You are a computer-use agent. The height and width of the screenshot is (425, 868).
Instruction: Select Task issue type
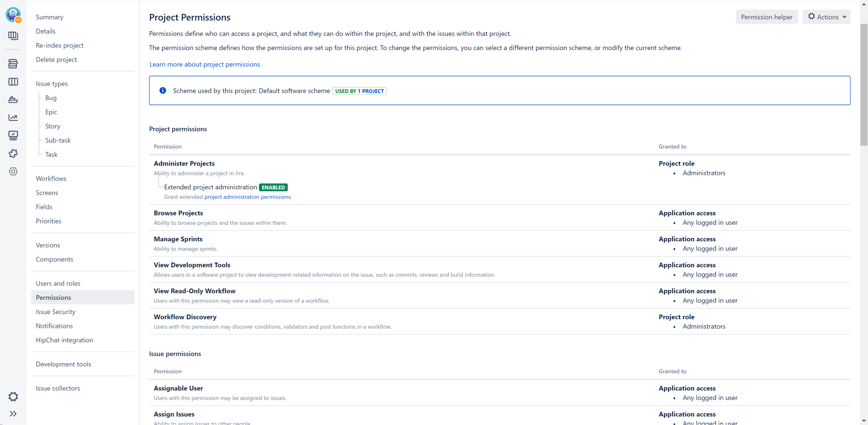pyautogui.click(x=51, y=154)
